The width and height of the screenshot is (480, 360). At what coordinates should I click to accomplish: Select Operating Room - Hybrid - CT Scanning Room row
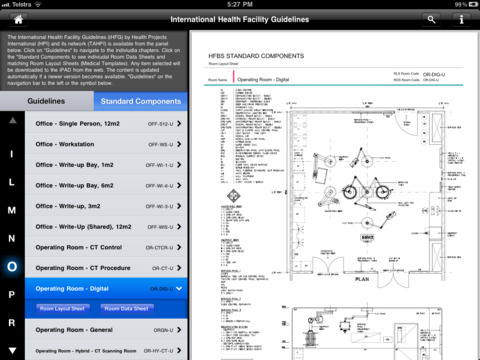(106, 351)
